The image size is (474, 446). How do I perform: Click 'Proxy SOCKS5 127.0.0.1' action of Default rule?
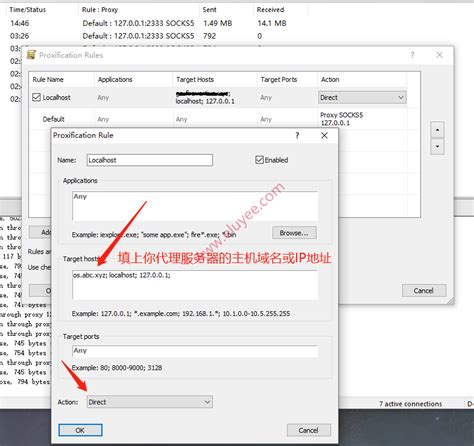coord(342,119)
